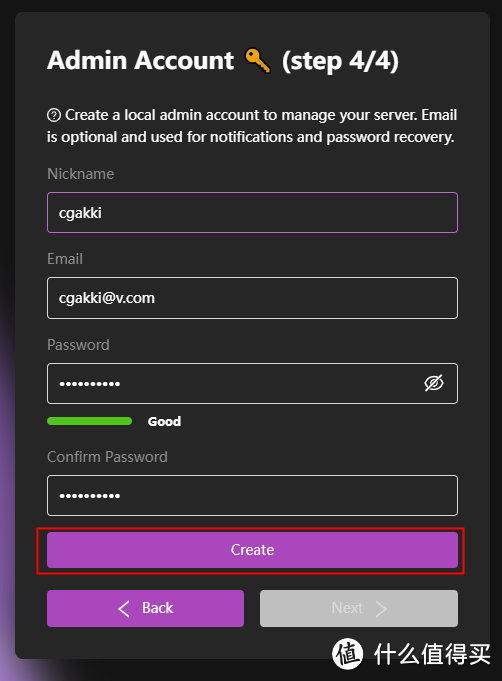Click the greyed-out Next button
Viewport: 502px width, 681px height.
click(359, 608)
